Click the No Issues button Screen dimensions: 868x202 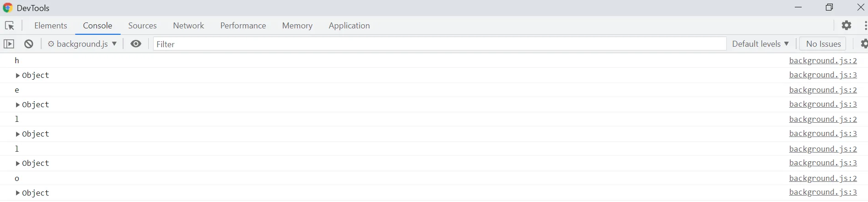click(x=823, y=44)
